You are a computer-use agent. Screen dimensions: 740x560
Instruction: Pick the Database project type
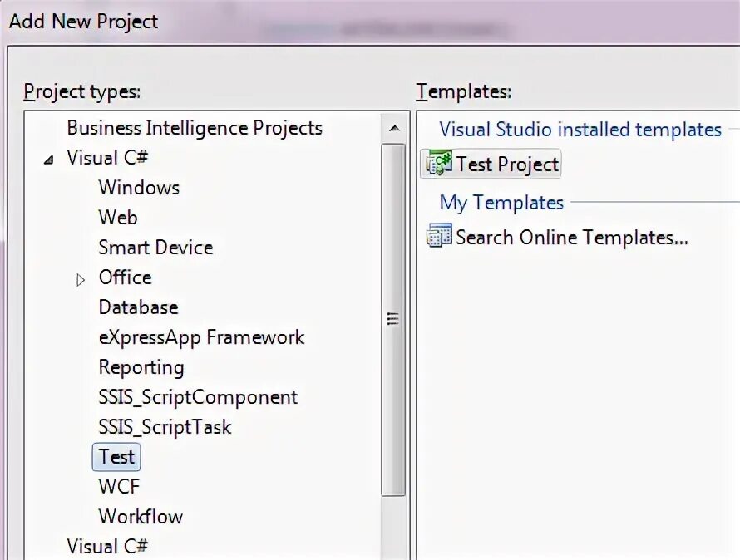click(x=138, y=307)
